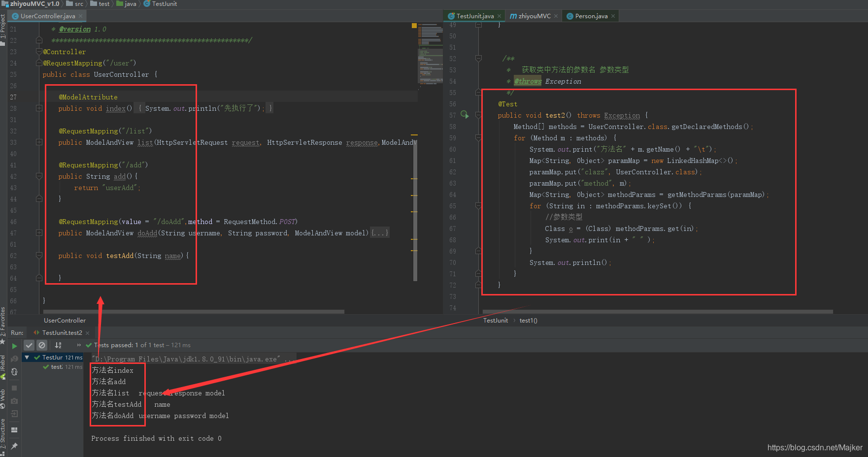Click the restore layout icon in Run sidebar
Screen dimensions: 868x457
click(14, 430)
